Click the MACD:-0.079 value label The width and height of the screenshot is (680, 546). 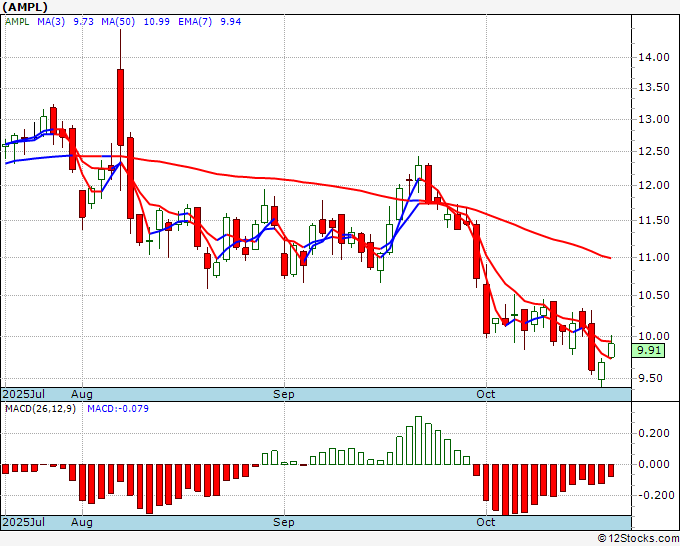point(118,409)
